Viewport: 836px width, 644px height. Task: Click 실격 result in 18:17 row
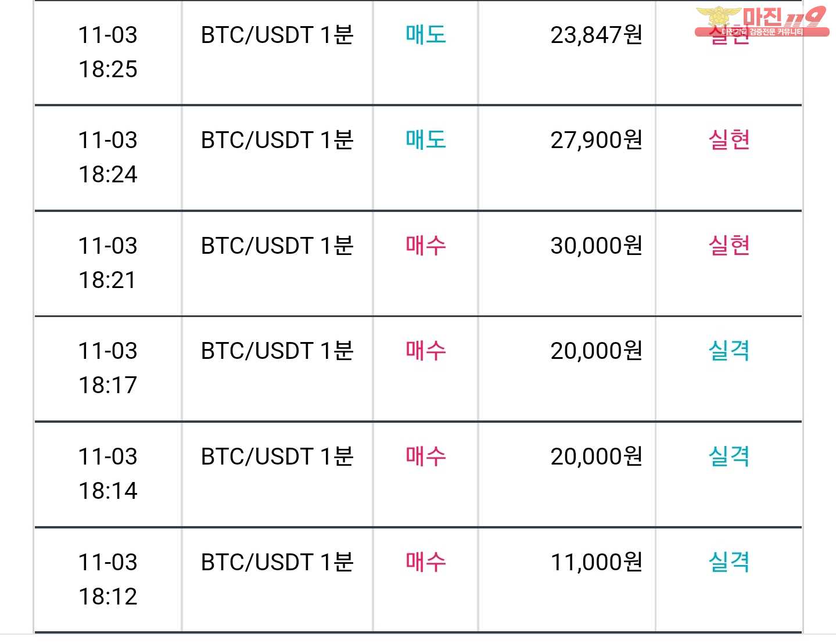click(x=729, y=351)
